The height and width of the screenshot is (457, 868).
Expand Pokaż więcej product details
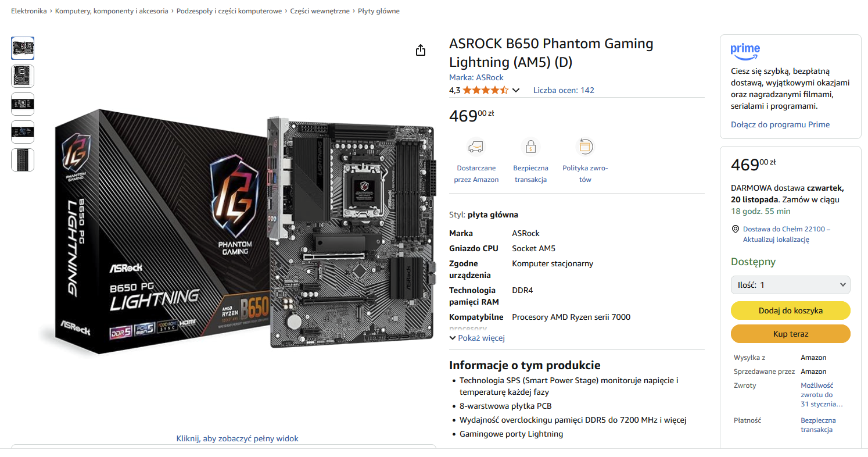[x=477, y=338]
